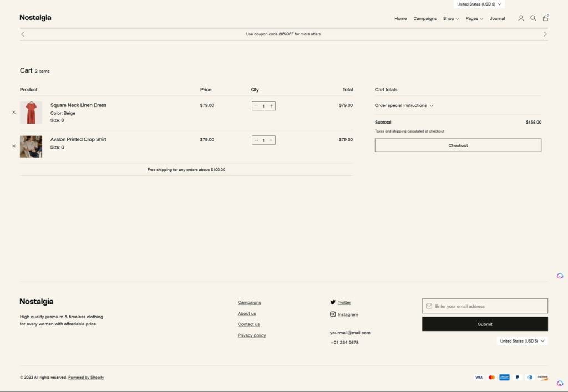The height and width of the screenshot is (392, 568).
Task: Open the user account icon
Action: [521, 18]
